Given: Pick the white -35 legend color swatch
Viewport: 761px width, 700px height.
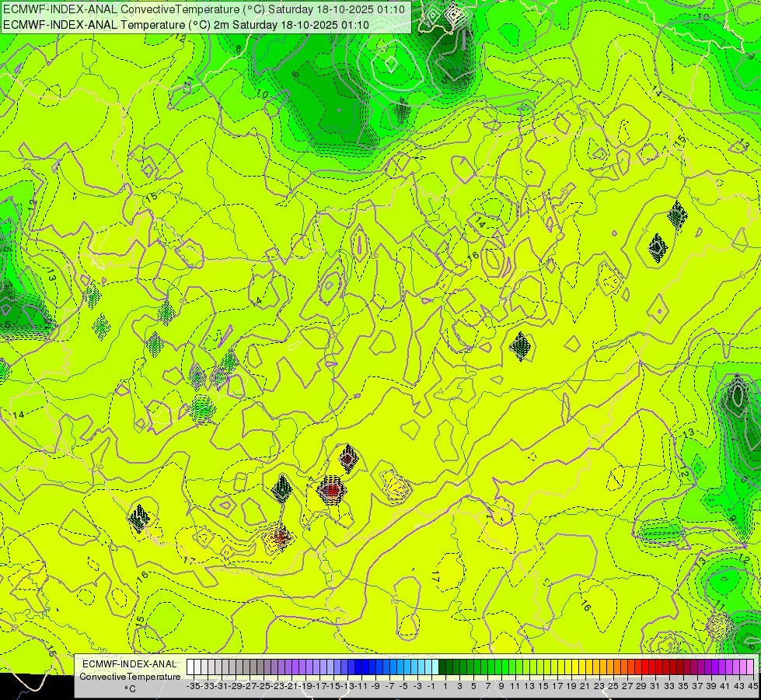Looking at the screenshot, I should [190, 667].
